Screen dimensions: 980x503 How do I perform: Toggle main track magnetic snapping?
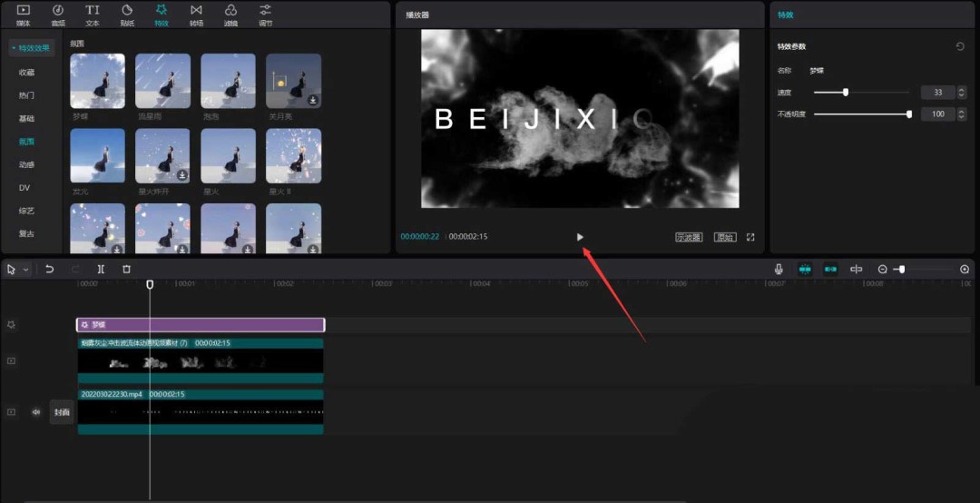(805, 270)
